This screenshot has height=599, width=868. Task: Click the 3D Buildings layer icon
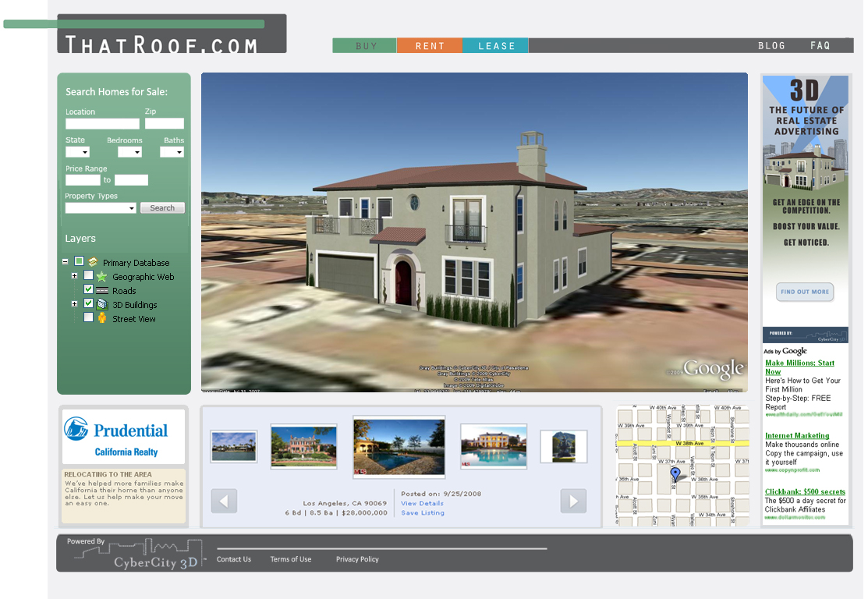102,304
